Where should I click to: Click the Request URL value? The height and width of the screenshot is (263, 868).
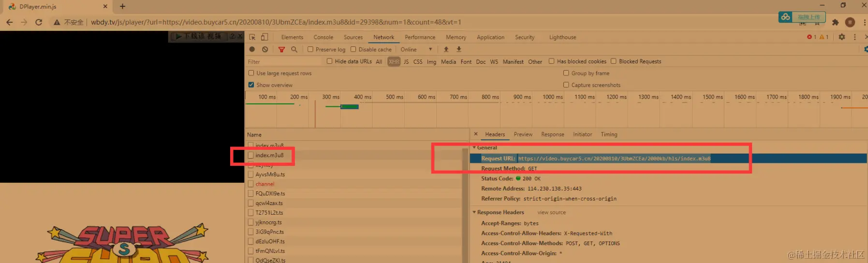[x=614, y=159]
